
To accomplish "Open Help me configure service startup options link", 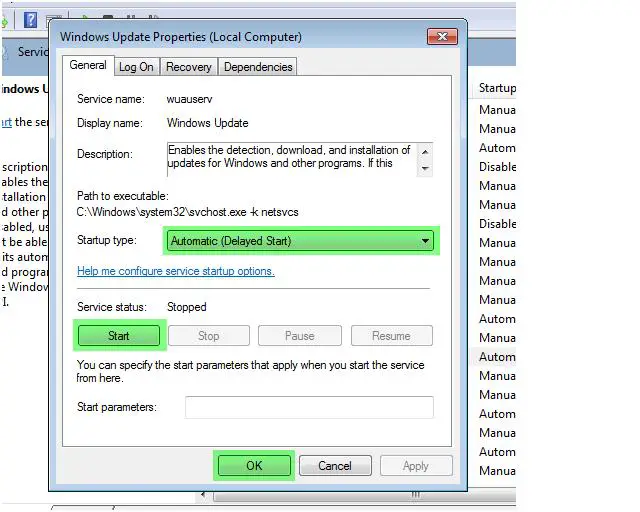I will point(176,271).
